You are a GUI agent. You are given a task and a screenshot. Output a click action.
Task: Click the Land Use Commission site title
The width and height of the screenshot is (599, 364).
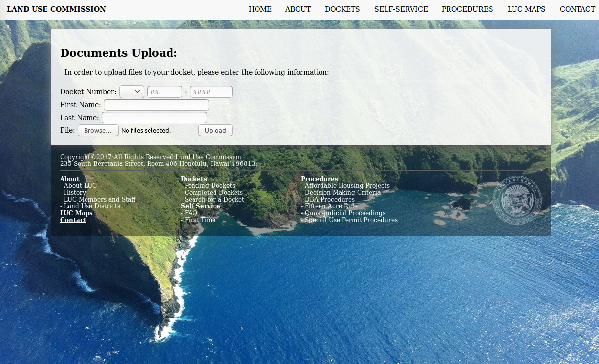click(56, 9)
